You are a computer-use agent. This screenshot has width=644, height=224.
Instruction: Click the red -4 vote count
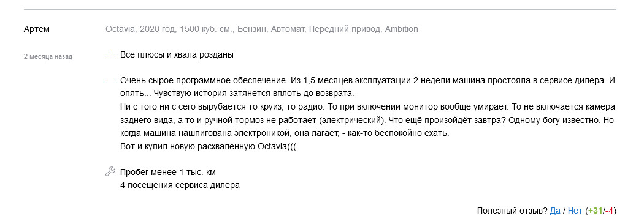608,211
